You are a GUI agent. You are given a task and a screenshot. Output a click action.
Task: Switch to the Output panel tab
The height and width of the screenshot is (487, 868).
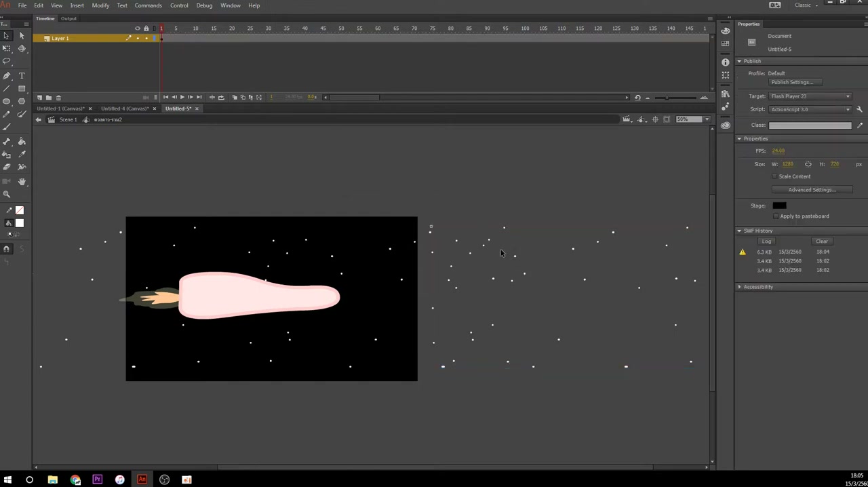coord(68,18)
